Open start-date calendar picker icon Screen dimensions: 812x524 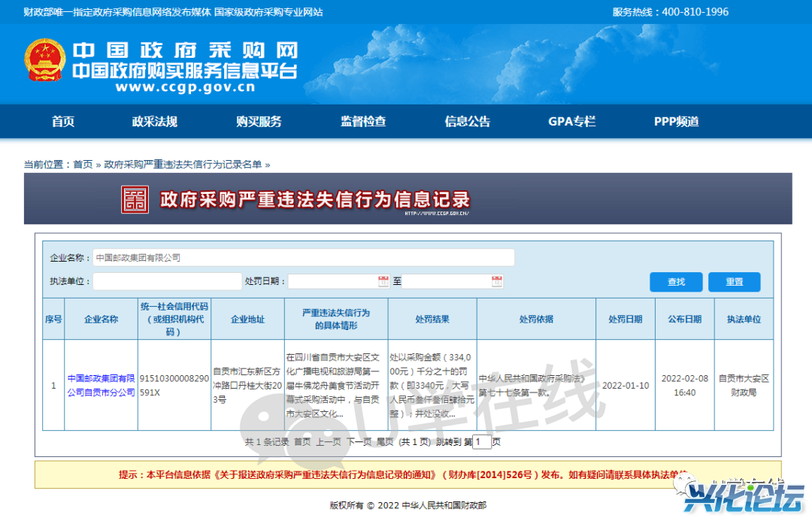click(383, 281)
